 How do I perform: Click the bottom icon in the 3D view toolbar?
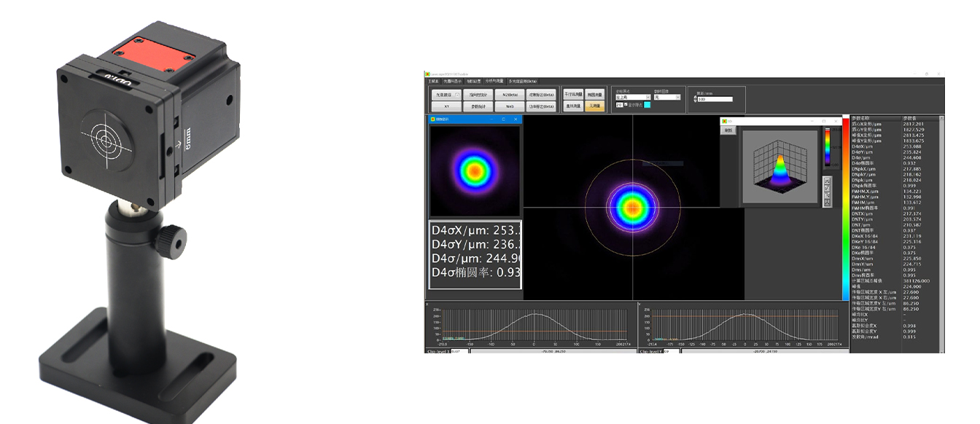828,203
